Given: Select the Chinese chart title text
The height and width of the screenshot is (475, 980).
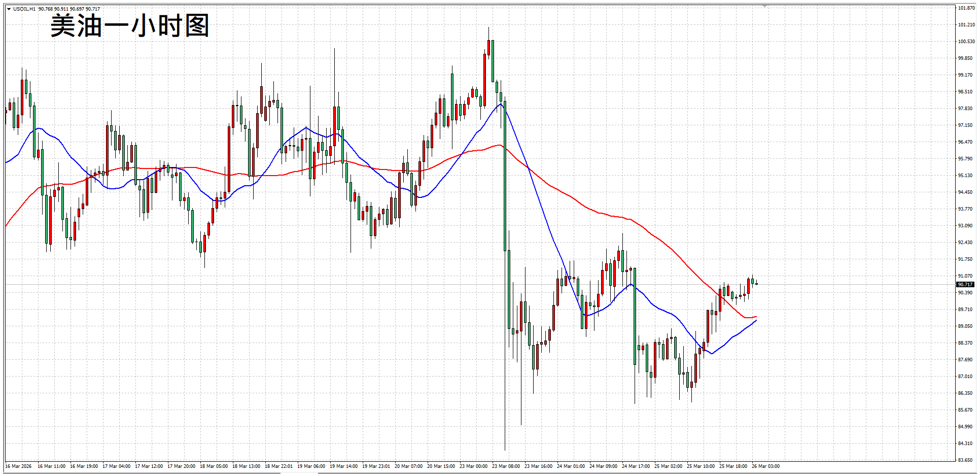Looking at the screenshot, I should coord(130,25).
